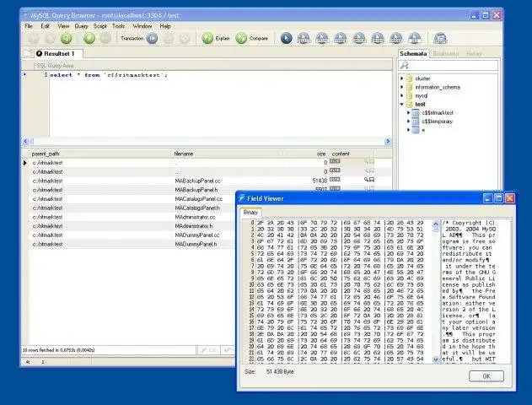
Task: Click the SET clause tool icon
Action: pyautogui.click(x=414, y=38)
